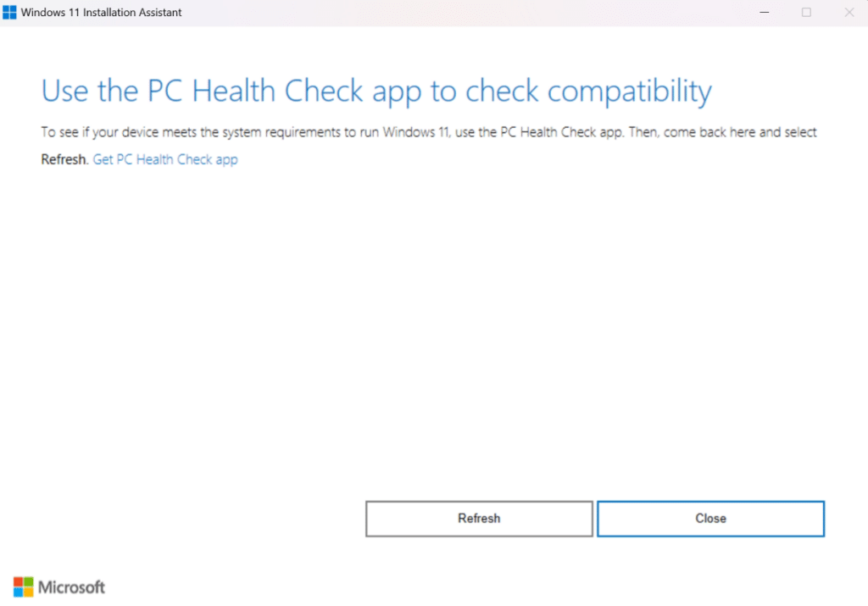Click the sentence starting 'To see if your device'
Viewport: 868px width, 606px height.
pyautogui.click(x=428, y=132)
